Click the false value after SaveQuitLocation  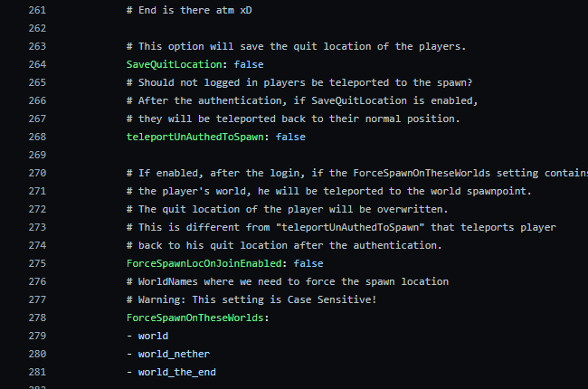[250, 64]
